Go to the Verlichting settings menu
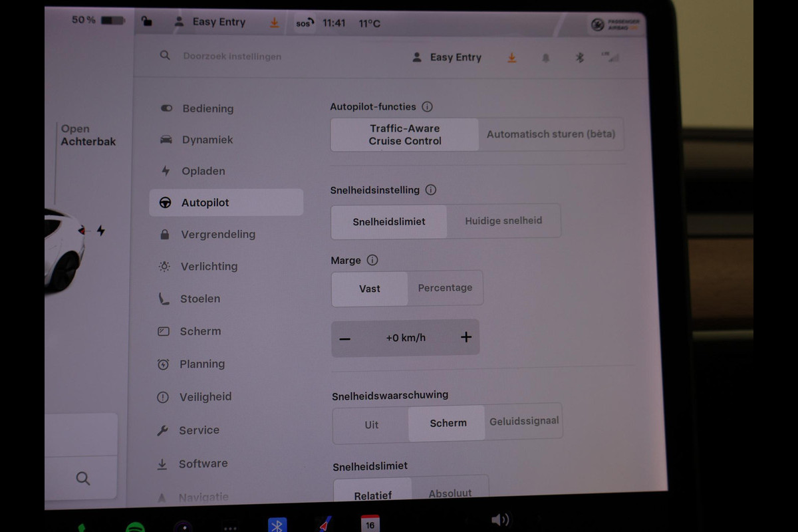 [209, 267]
